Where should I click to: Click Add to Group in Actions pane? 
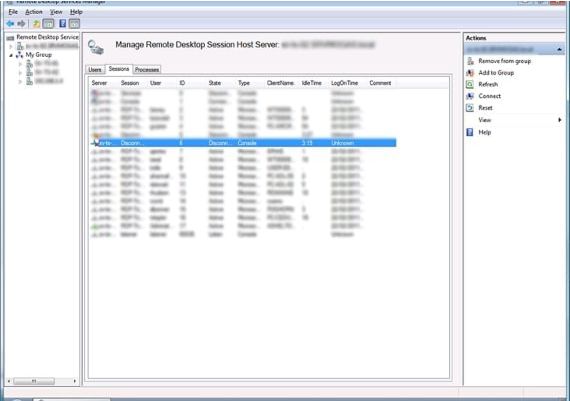coord(496,73)
